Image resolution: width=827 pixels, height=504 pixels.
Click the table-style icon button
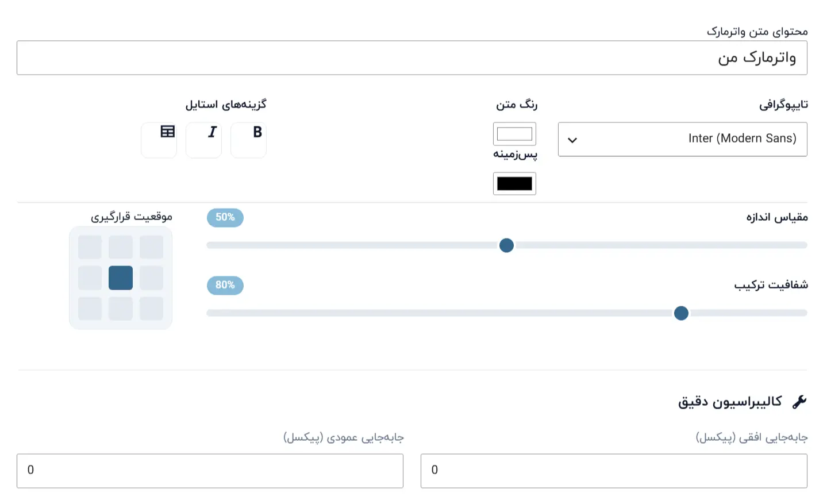[159, 140]
